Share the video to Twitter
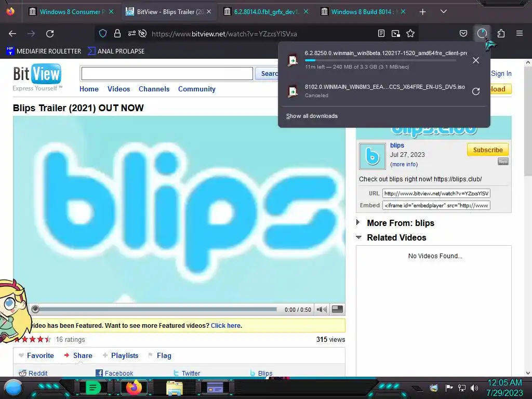 [187, 373]
